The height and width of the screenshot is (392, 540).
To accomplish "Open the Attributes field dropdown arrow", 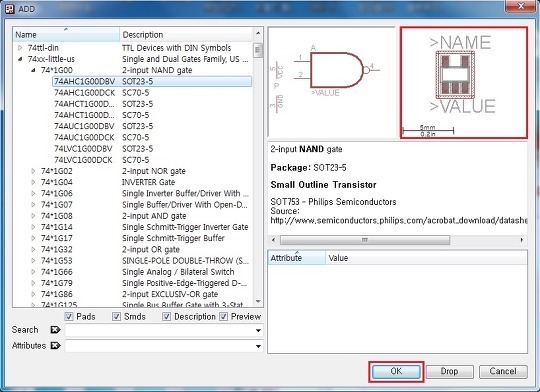I will click(258, 346).
